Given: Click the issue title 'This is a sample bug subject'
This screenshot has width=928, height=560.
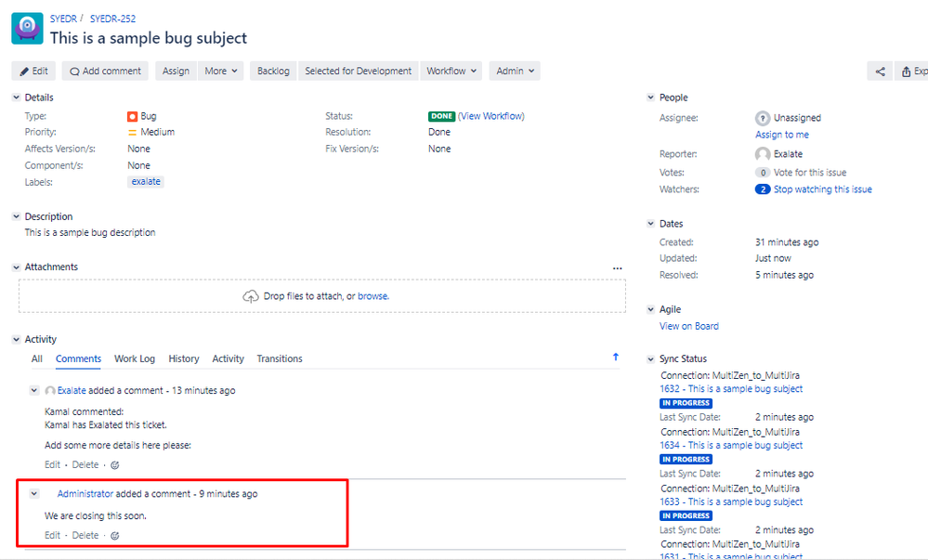Looking at the screenshot, I should pos(149,38).
